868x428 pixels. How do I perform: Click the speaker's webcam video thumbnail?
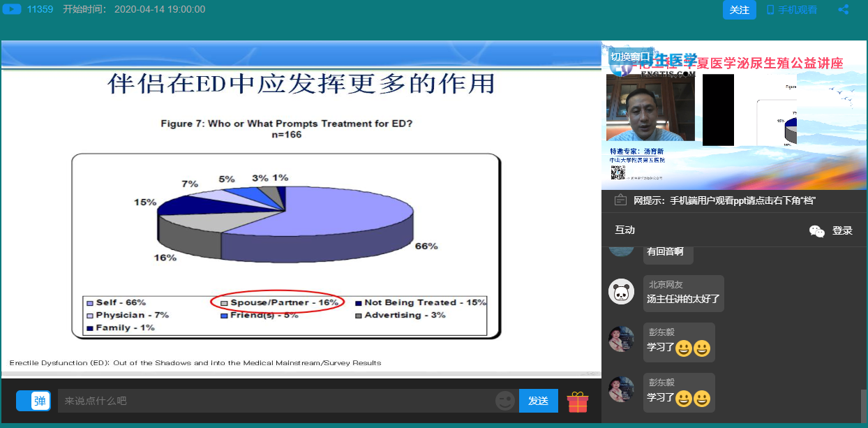(x=650, y=109)
